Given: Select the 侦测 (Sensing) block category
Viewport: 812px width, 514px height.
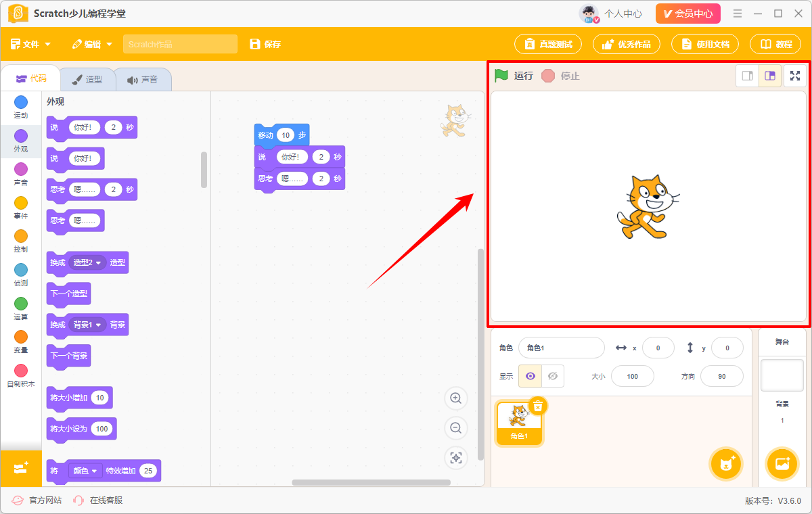Looking at the screenshot, I should tap(21, 275).
